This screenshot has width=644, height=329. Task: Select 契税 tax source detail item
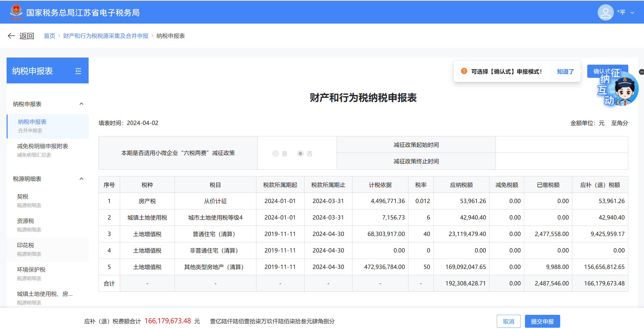click(23, 197)
